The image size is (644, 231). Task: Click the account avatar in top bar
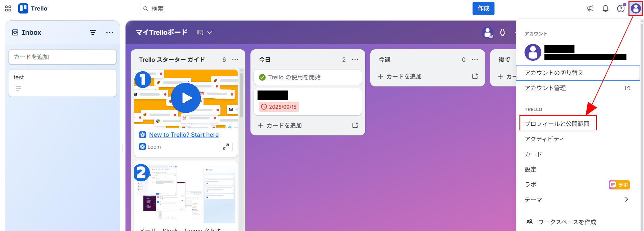click(x=636, y=8)
